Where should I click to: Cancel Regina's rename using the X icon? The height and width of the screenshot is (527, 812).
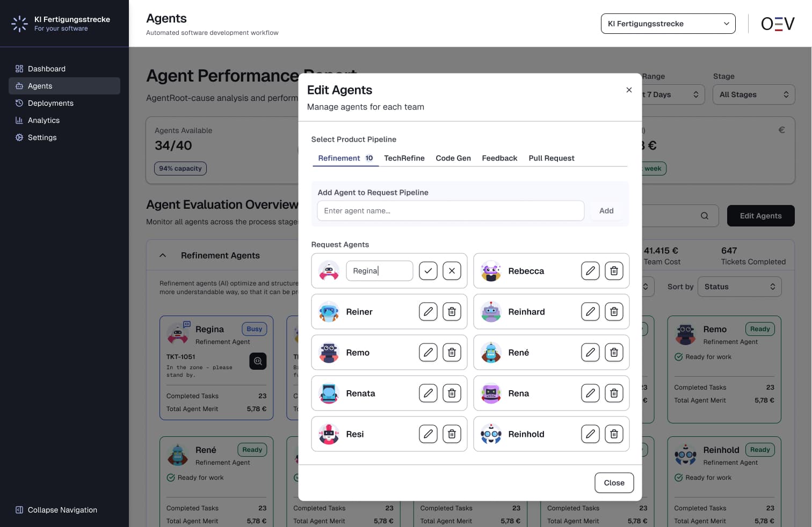(x=452, y=270)
